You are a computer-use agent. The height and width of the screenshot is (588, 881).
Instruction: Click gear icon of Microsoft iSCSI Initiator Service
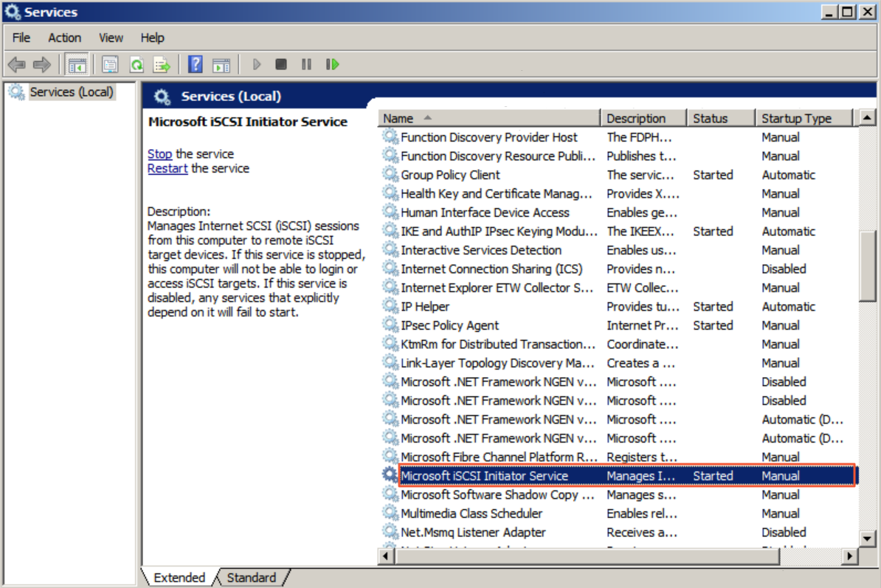[390, 475]
